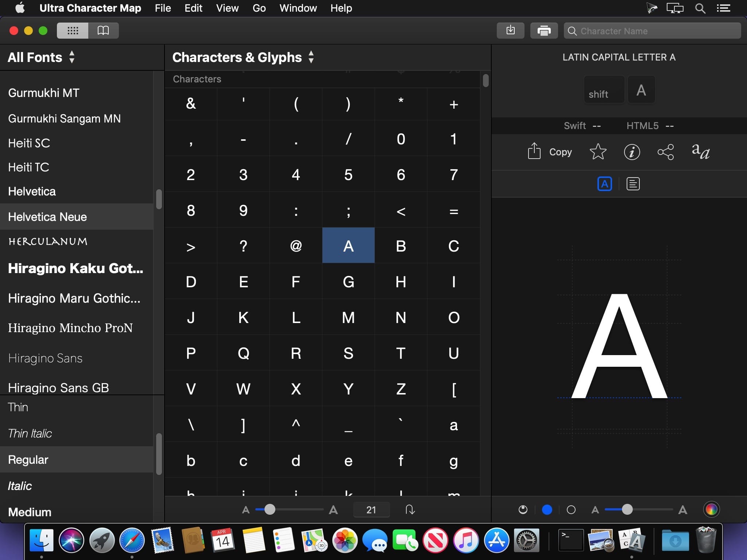Open the share network icon
This screenshot has height=560, width=747.
pyautogui.click(x=666, y=152)
